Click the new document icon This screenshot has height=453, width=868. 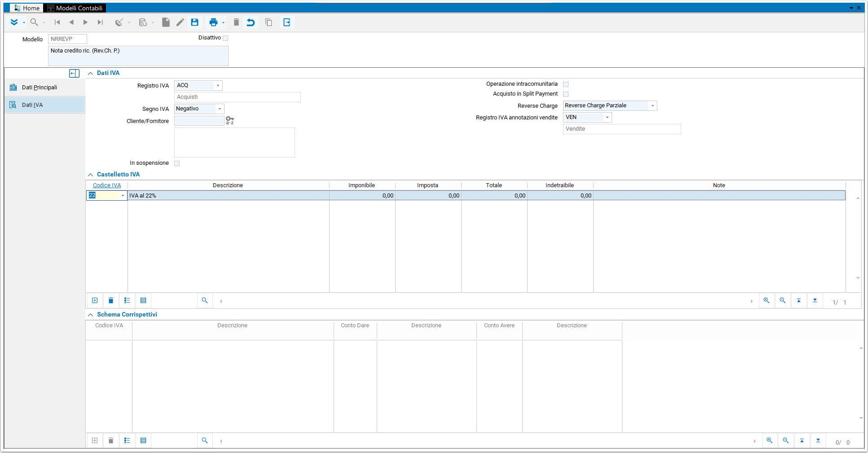pos(166,22)
